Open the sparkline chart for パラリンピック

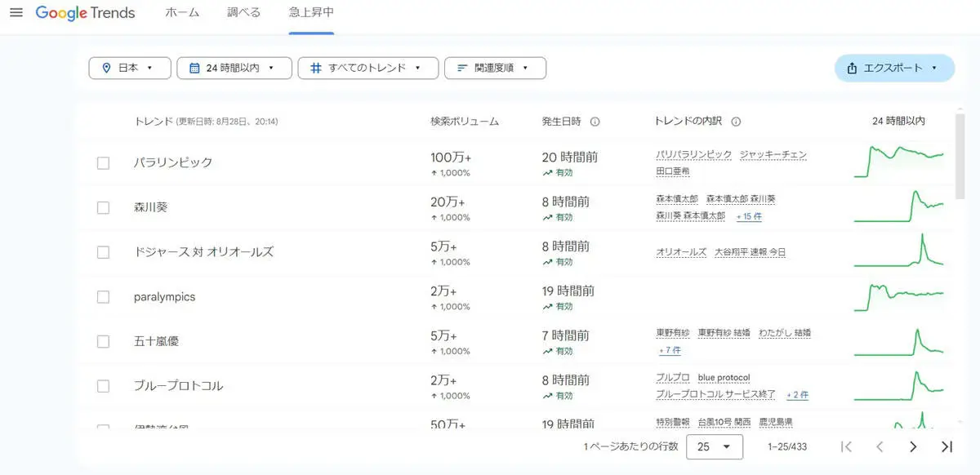pos(898,161)
